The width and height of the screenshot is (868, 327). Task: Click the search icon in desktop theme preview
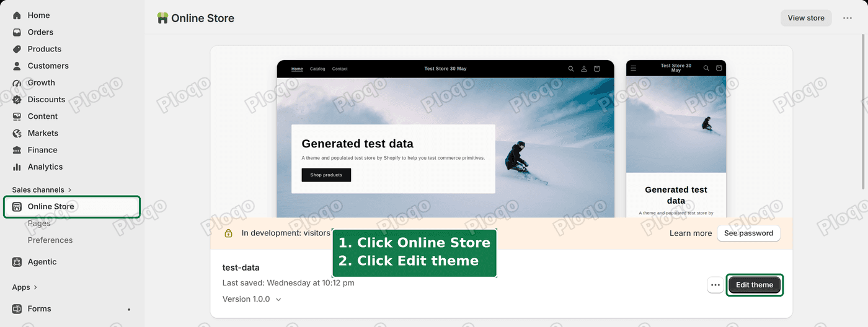571,69
